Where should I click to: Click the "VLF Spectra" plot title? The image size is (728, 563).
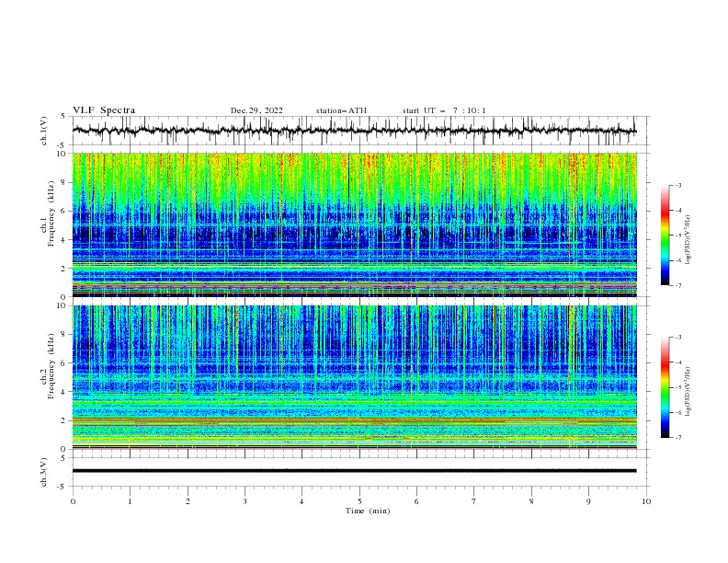104,110
